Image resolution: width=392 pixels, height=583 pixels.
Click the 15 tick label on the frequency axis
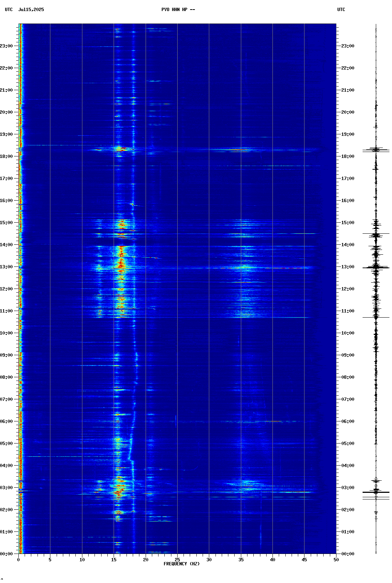click(x=114, y=560)
